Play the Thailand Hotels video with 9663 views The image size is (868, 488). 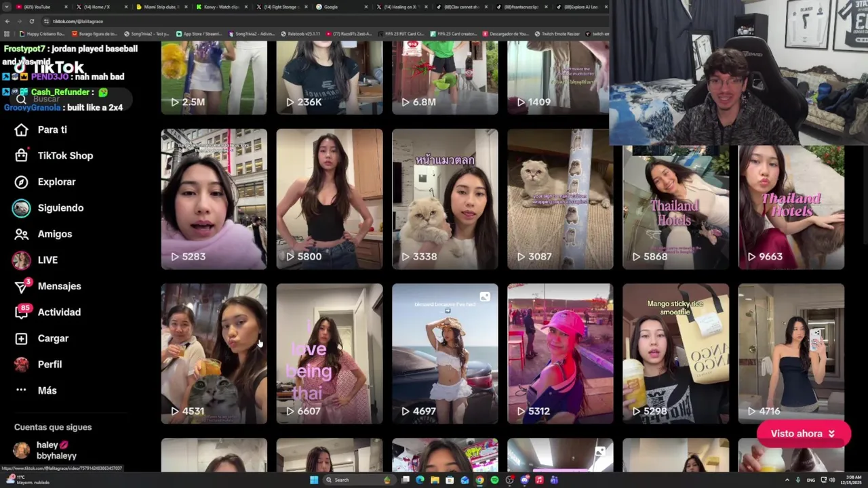pyautogui.click(x=791, y=207)
